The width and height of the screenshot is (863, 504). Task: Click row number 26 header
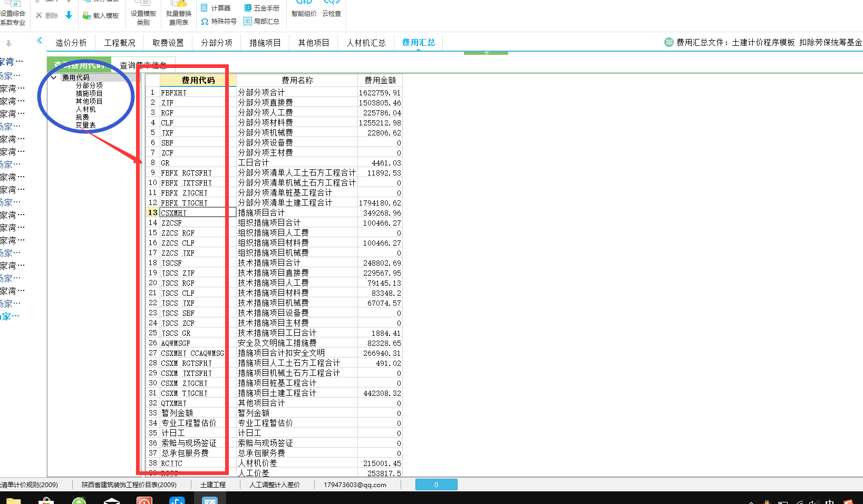tap(152, 343)
